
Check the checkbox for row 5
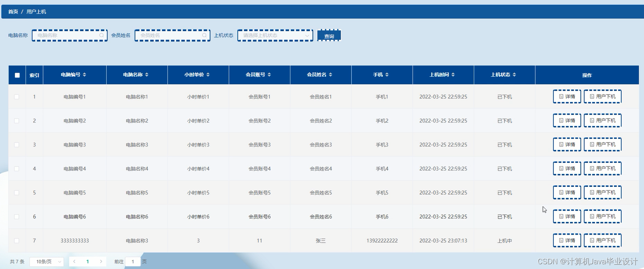17,192
